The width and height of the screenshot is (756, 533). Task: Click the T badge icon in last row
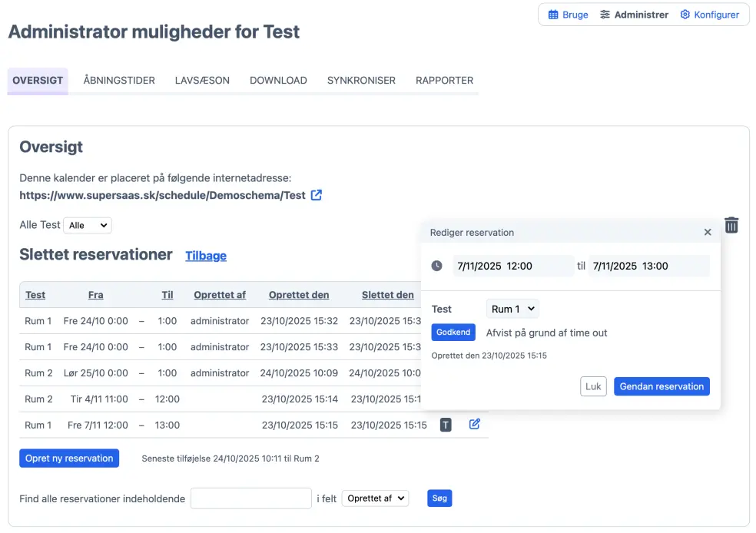click(x=446, y=425)
